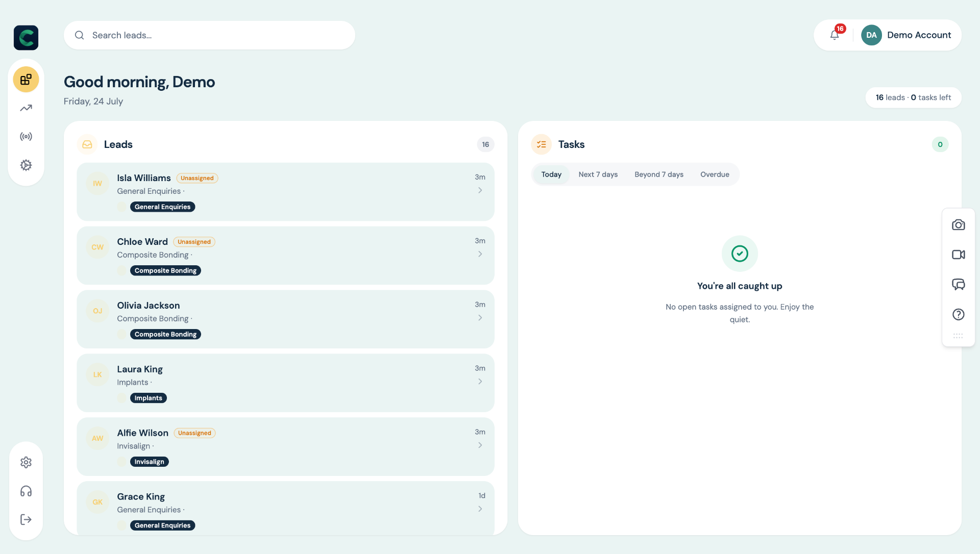Click the Leads count badge 16
The image size is (980, 554).
coord(485,144)
